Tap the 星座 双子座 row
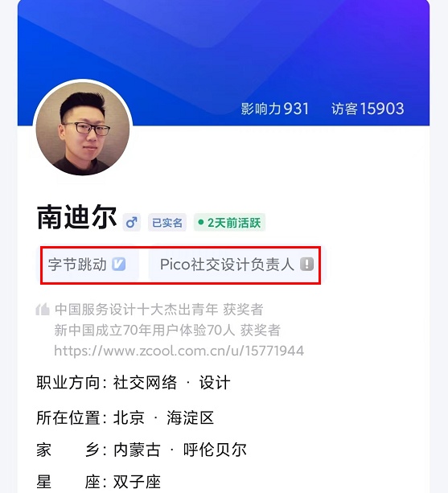 pos(99,482)
